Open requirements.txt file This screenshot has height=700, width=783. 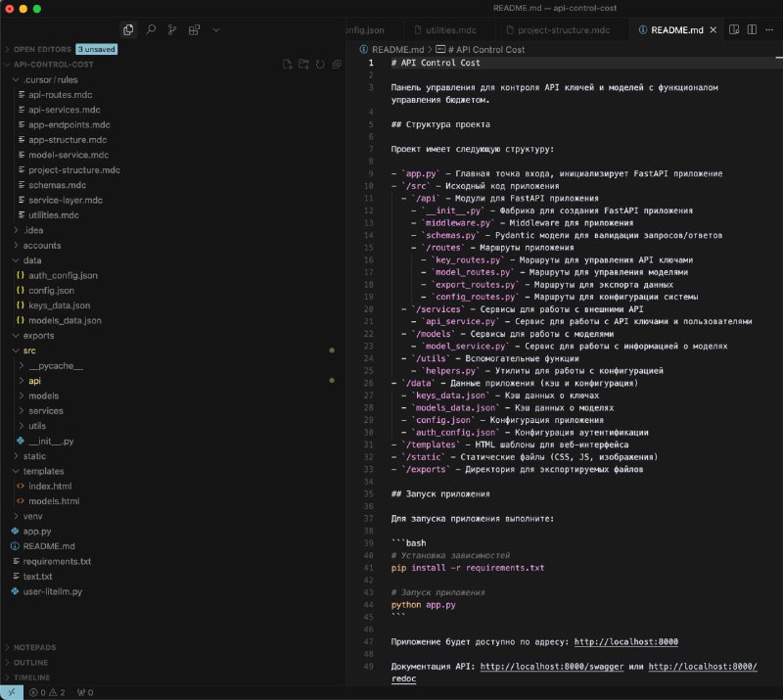[57, 562]
